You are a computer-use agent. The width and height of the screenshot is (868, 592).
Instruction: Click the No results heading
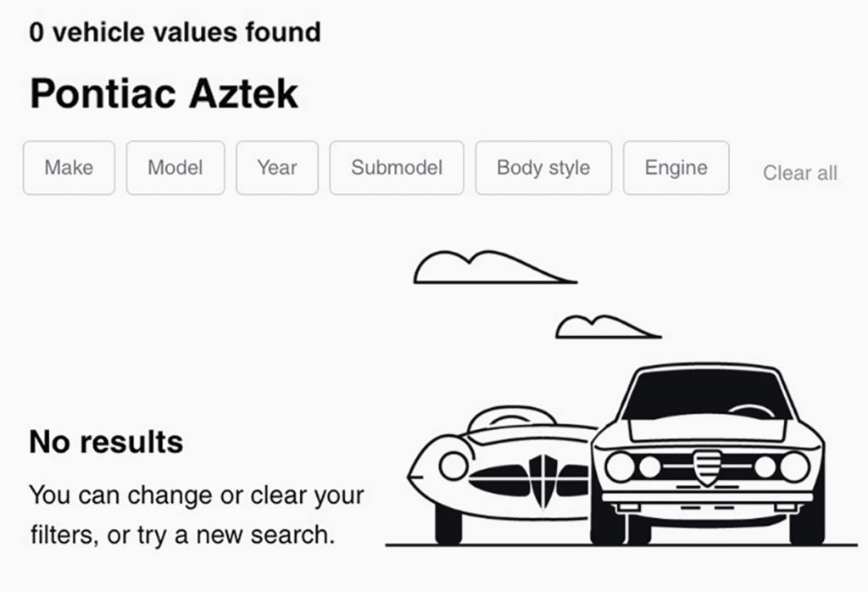pos(105,442)
